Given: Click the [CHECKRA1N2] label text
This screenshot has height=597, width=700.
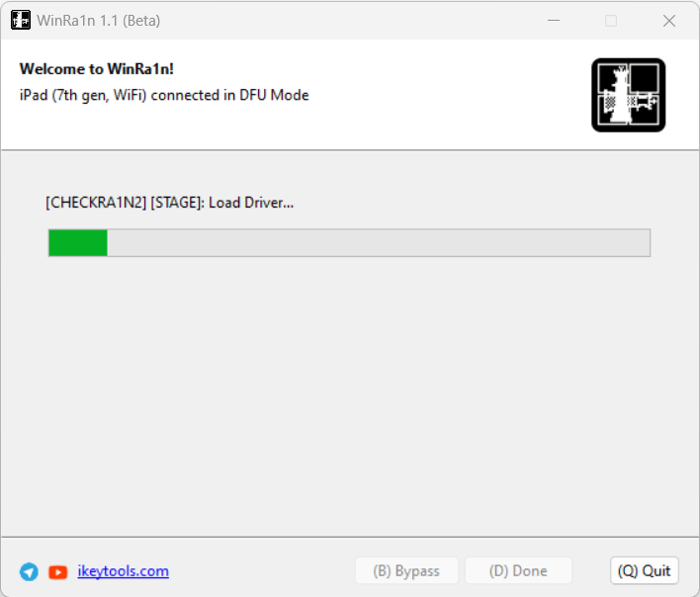Looking at the screenshot, I should (x=96, y=203).
